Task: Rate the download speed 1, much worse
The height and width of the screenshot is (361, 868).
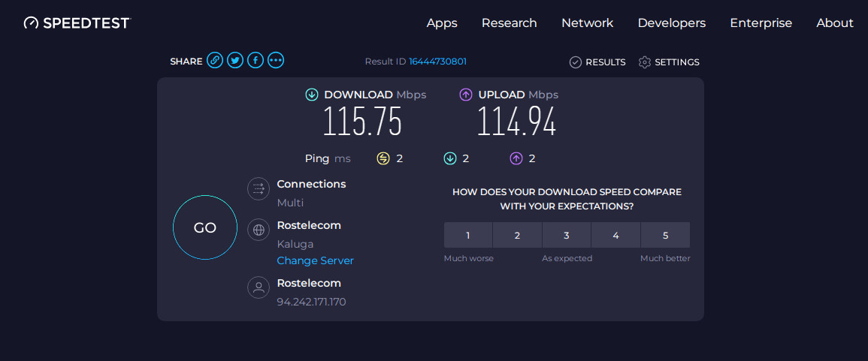Action: click(x=467, y=235)
